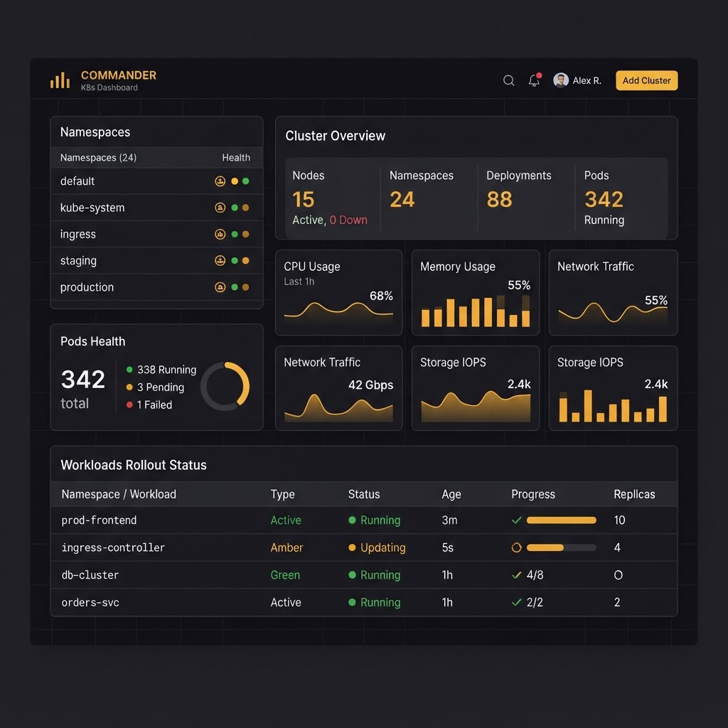Open the Memory Usage bar chart card
The image size is (728, 728).
click(476, 292)
